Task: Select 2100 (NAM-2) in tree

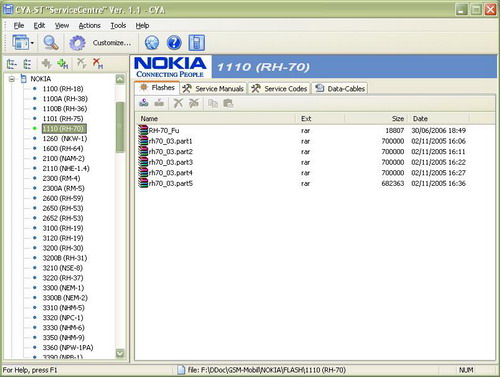Action: tap(63, 159)
